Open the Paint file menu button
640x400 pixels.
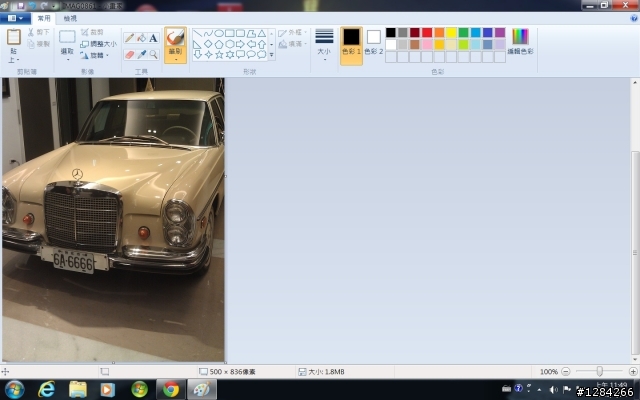pyautogui.click(x=15, y=18)
